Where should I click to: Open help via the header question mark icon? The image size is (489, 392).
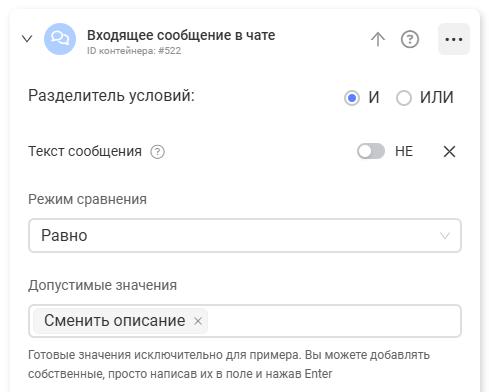[x=410, y=39]
